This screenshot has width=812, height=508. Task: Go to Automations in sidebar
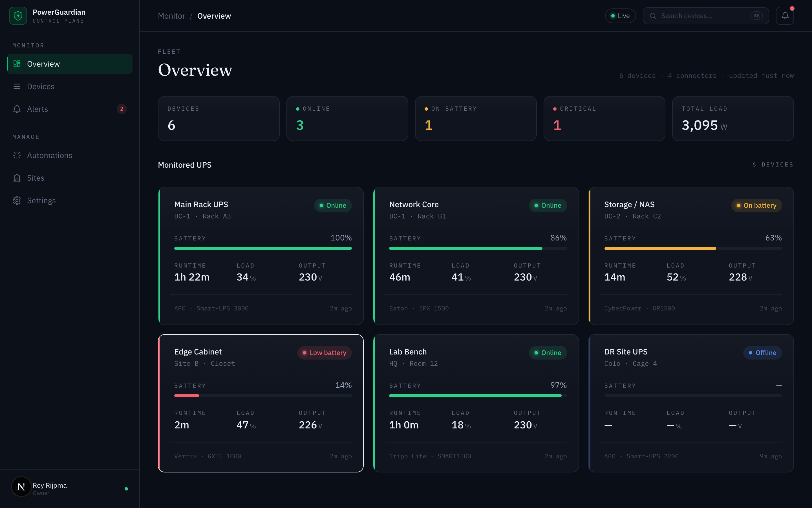(x=69, y=155)
